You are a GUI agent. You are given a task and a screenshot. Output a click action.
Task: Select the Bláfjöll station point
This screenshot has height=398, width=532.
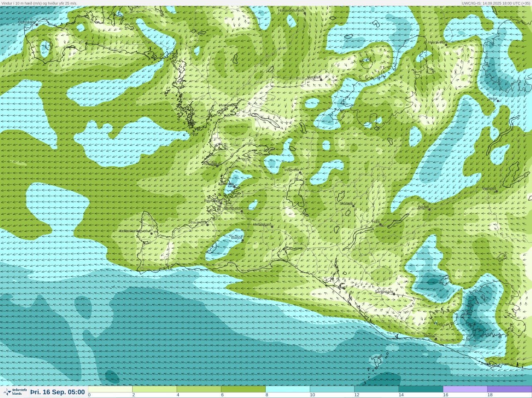[242, 240]
